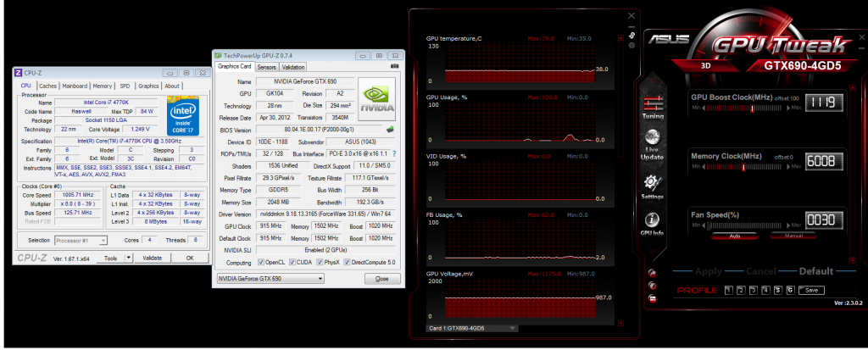Click the GPU-Z screenshot camera icon

pyautogui.click(x=393, y=66)
